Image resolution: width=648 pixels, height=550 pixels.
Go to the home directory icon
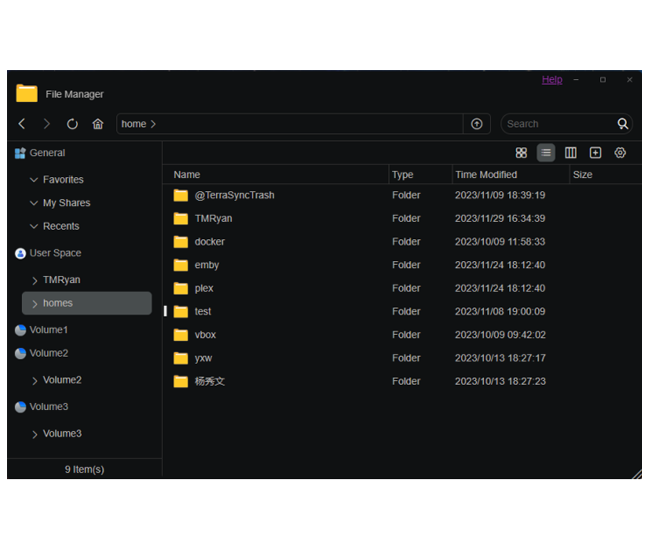point(98,124)
